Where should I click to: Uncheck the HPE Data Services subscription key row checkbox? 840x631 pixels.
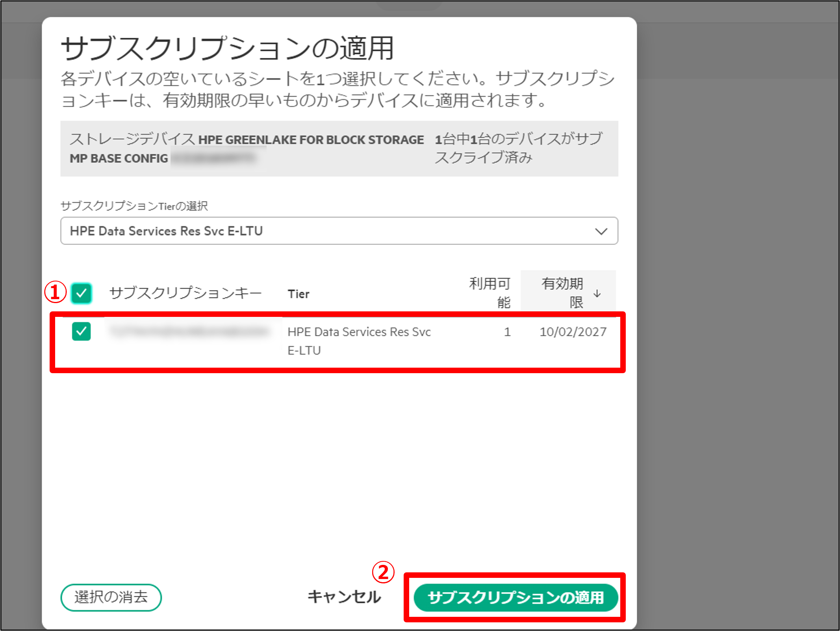click(x=81, y=331)
